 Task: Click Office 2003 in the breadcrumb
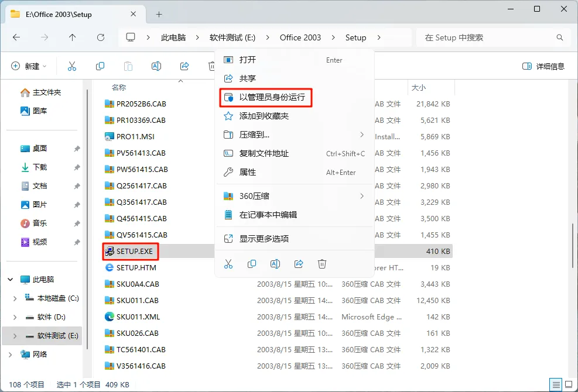click(x=300, y=37)
